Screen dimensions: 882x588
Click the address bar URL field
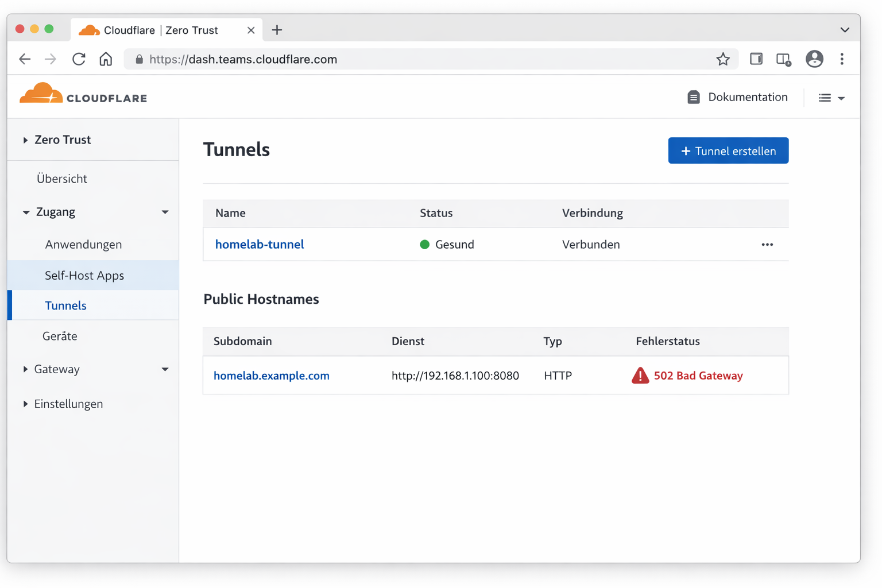pyautogui.click(x=431, y=59)
